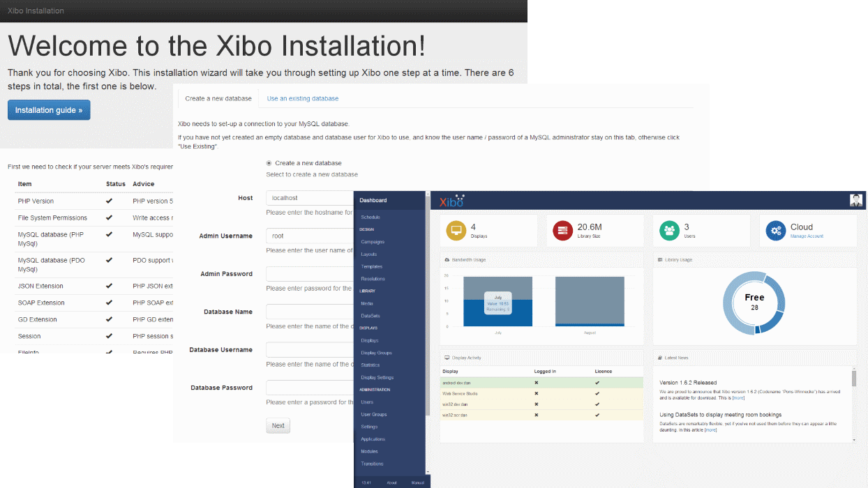Click the Bandwidth Usage cloud icon

point(447,260)
